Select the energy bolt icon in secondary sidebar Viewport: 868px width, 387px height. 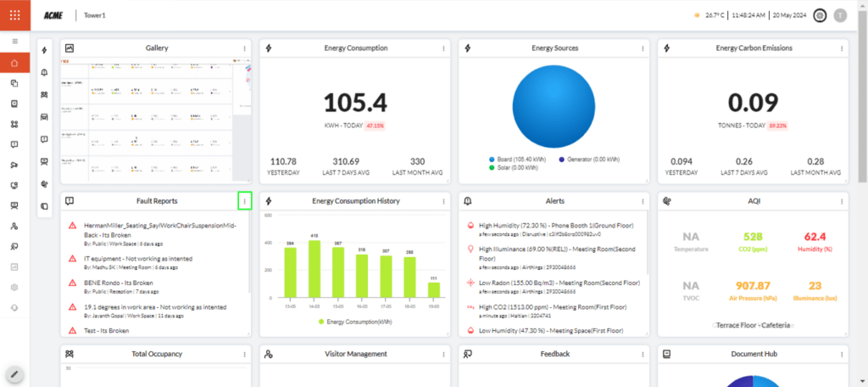(x=44, y=51)
